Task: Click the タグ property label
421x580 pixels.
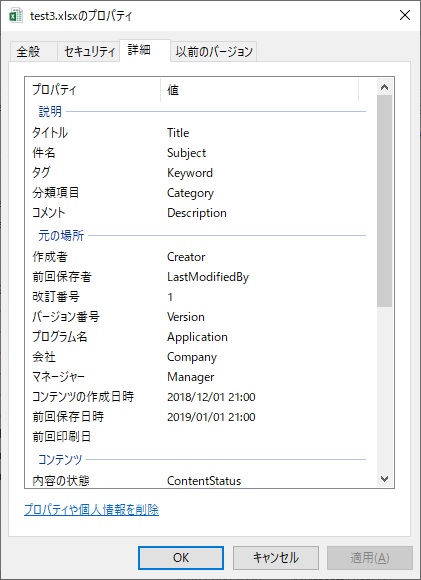Action: [41, 173]
